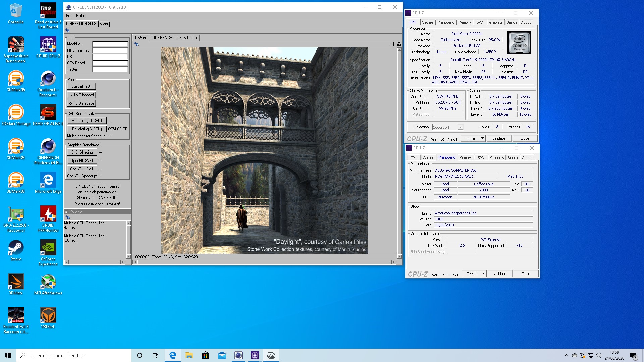Open the 3DMark03 desktop icon

tap(16, 149)
